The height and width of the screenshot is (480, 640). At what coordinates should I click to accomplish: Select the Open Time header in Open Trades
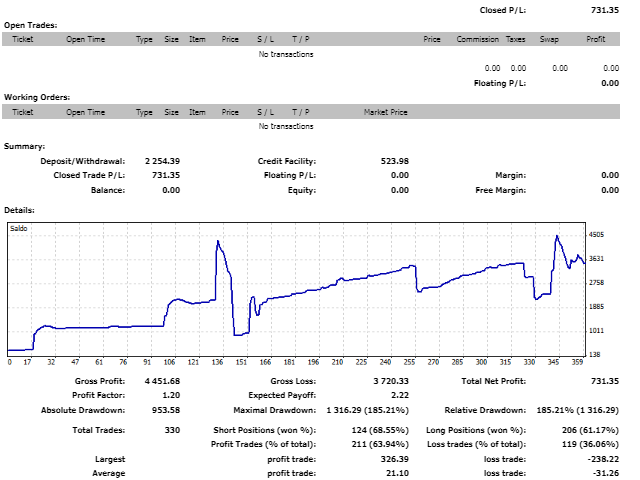click(x=85, y=39)
